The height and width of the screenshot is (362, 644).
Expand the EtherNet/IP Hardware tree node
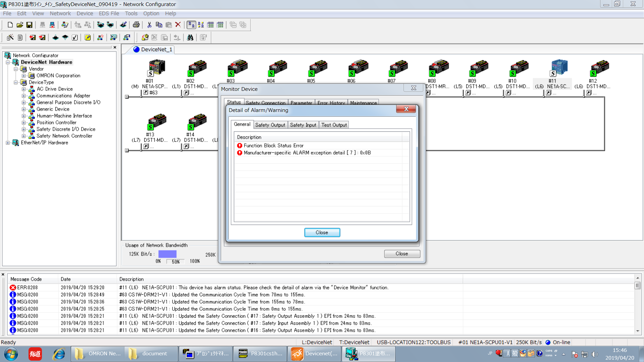coord(8,143)
